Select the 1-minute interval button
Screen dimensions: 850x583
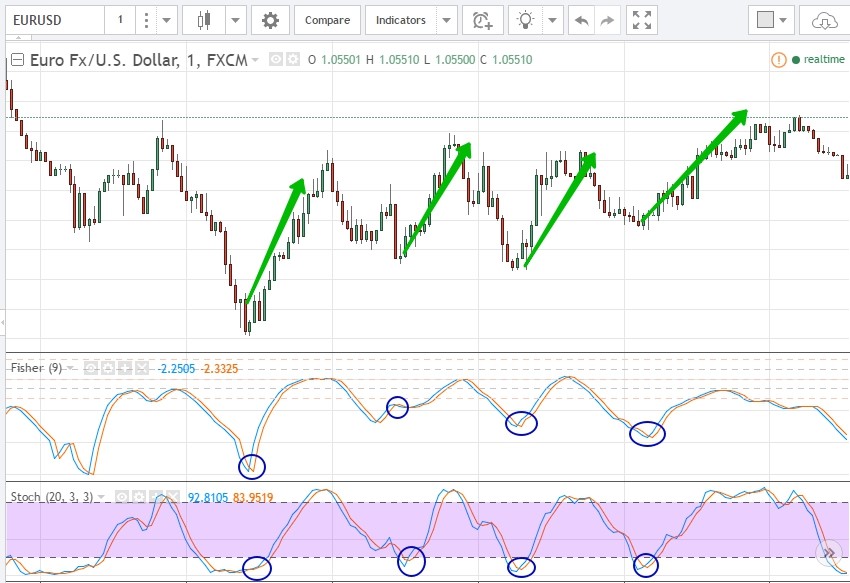click(120, 21)
